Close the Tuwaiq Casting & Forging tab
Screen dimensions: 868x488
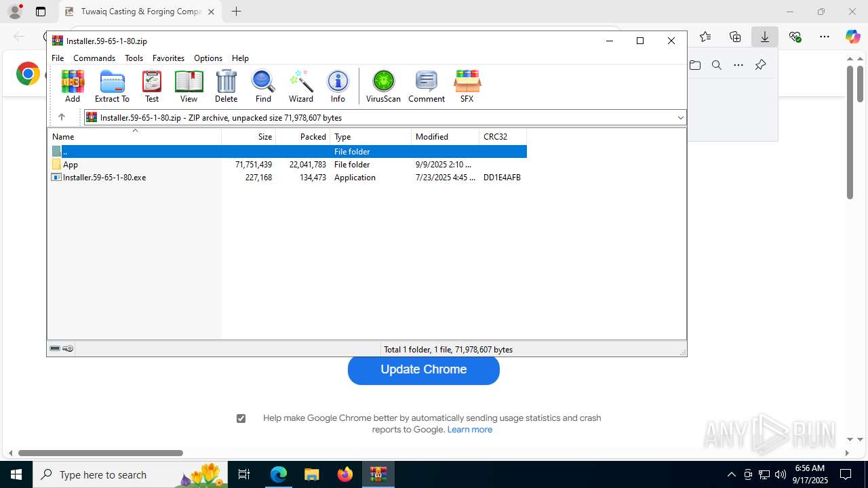(x=211, y=12)
